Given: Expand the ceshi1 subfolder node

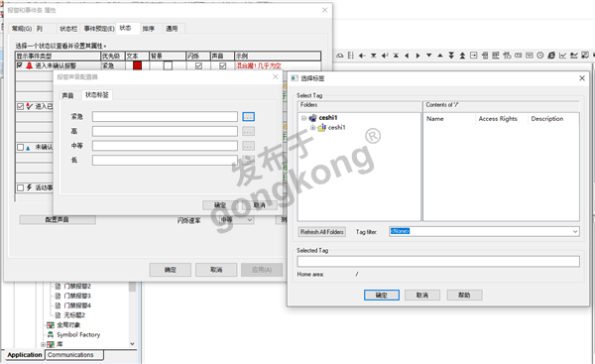Looking at the screenshot, I should 312,128.
